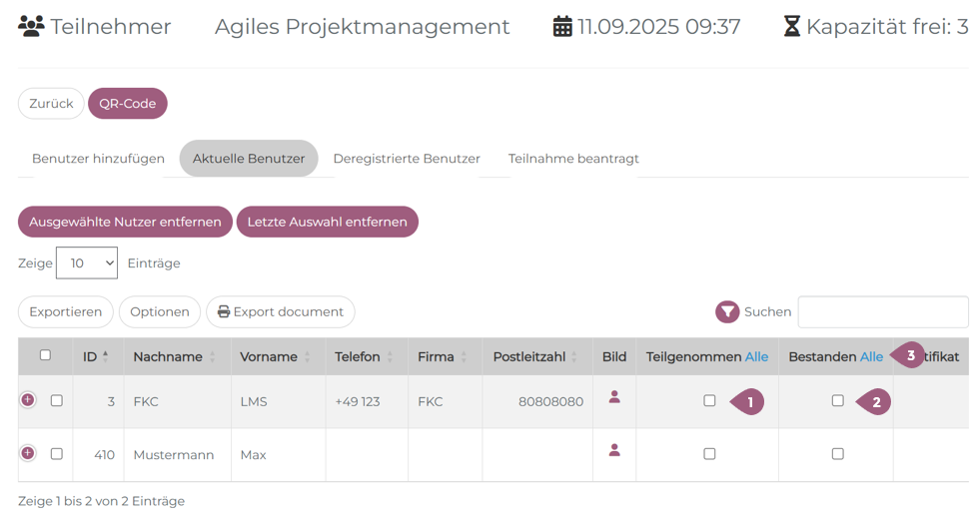This screenshot has width=980, height=517.
Task: Click into the Suchen search field
Action: pyautogui.click(x=882, y=312)
